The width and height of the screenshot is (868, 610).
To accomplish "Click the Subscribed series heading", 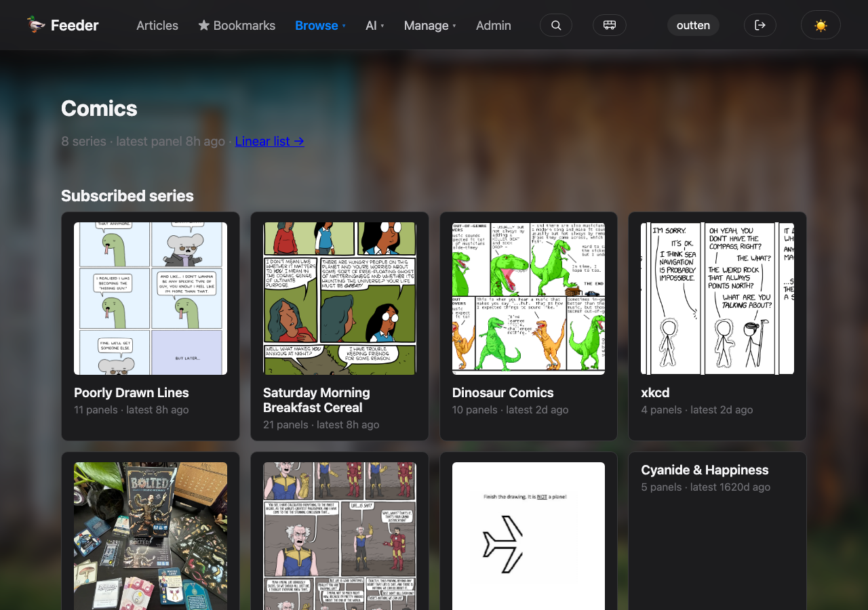I will (x=127, y=196).
